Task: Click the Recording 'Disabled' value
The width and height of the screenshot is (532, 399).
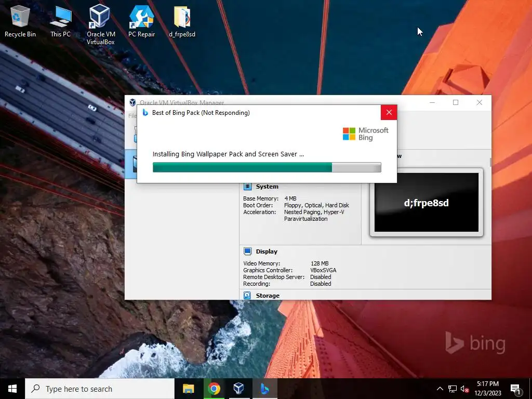Action: 321,284
